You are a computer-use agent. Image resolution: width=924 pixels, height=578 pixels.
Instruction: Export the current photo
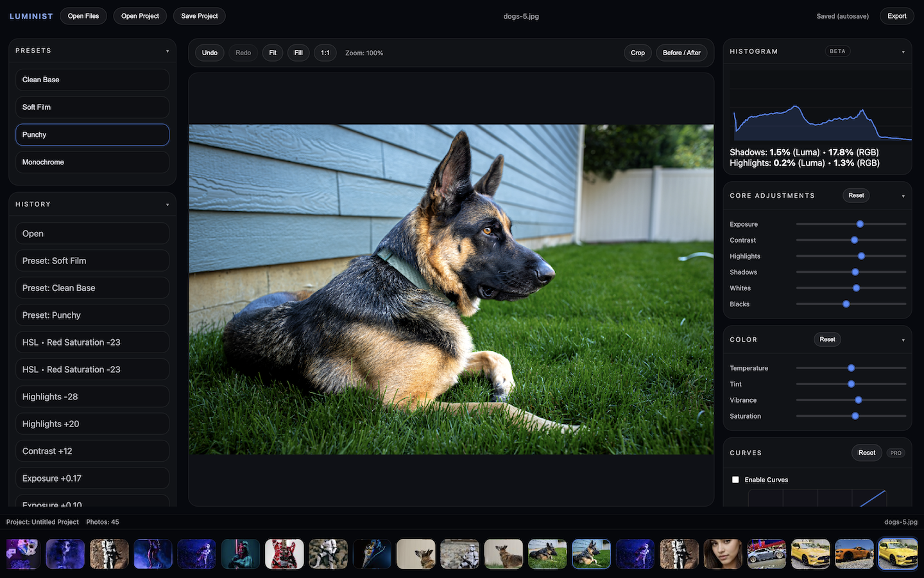click(x=897, y=16)
